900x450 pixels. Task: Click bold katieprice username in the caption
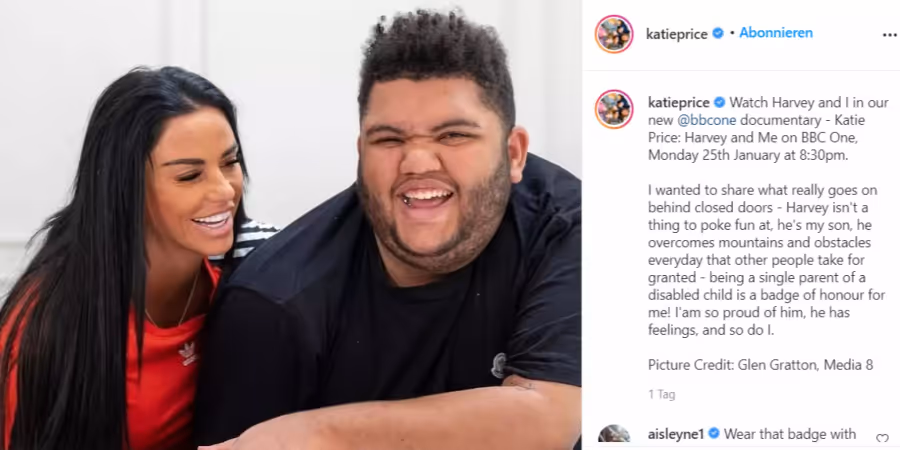coord(679,103)
